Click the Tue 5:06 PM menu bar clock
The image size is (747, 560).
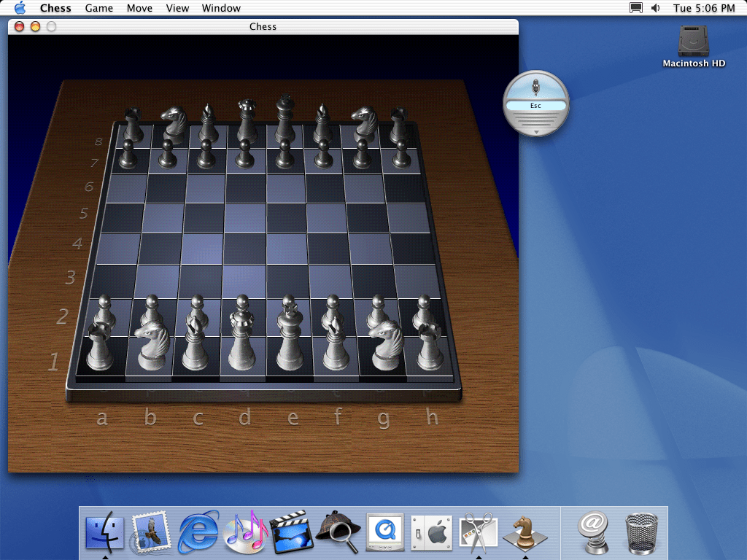704,8
